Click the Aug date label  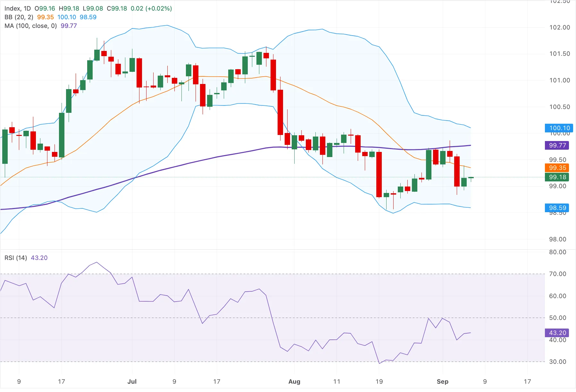click(x=294, y=382)
